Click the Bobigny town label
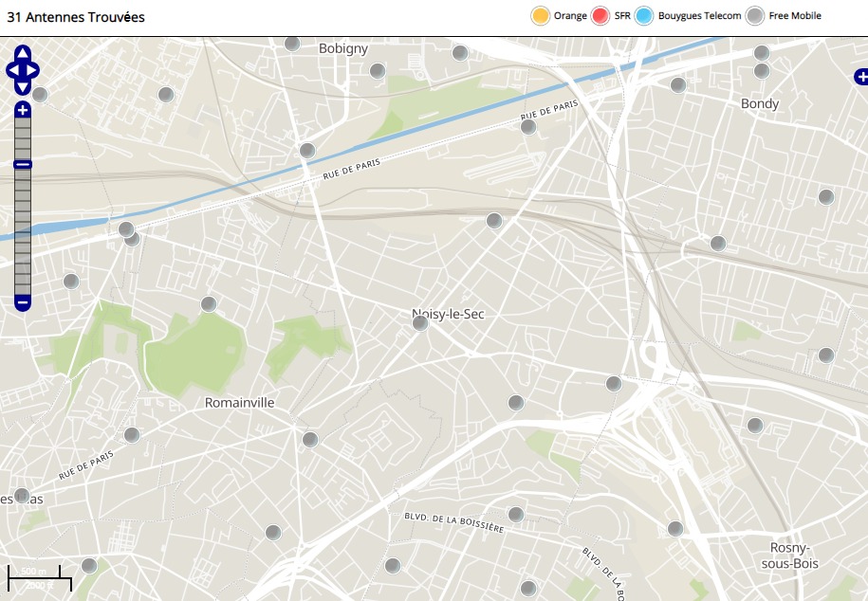 coord(343,48)
